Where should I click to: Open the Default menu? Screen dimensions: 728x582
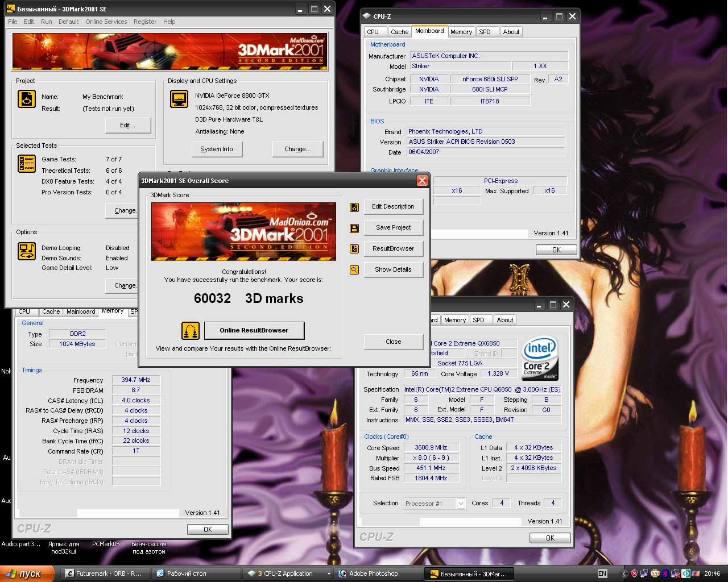point(68,22)
